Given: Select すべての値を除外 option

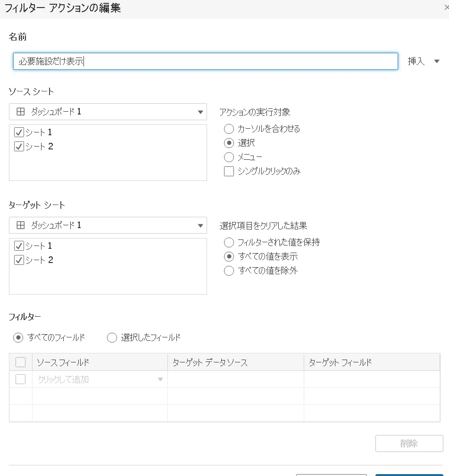Looking at the screenshot, I should 229,271.
